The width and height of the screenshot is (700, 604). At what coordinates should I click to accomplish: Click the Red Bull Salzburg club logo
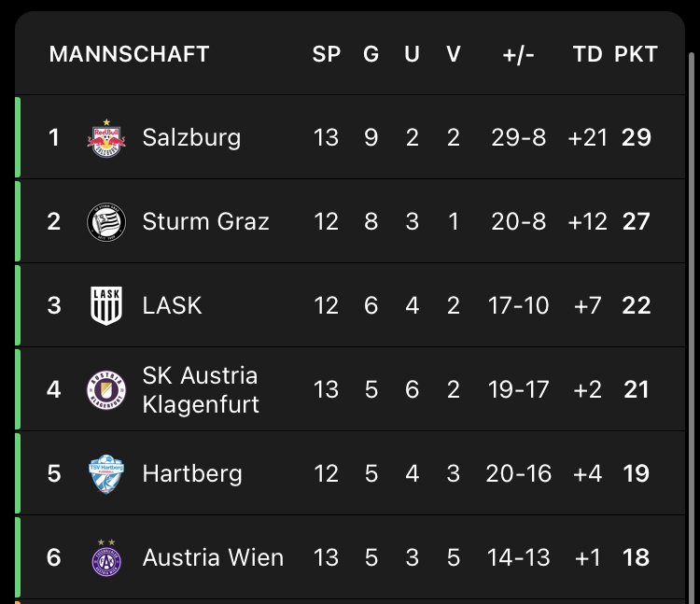click(106, 138)
